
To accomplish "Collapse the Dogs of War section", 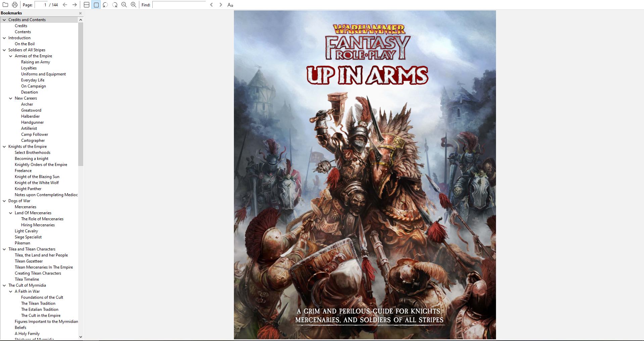I will 4,201.
